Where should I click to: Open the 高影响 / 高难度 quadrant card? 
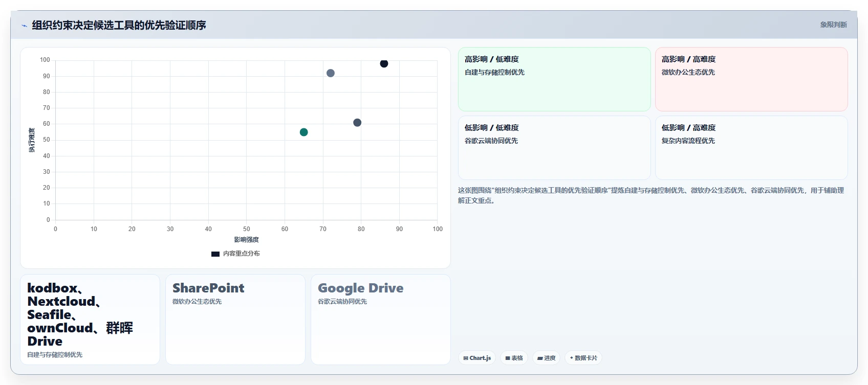coord(751,79)
